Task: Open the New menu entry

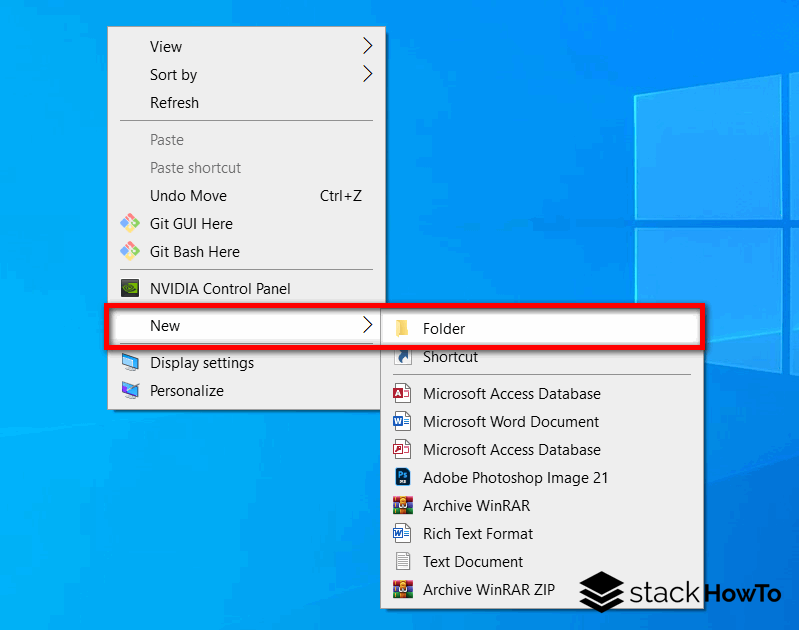Action: (x=246, y=325)
